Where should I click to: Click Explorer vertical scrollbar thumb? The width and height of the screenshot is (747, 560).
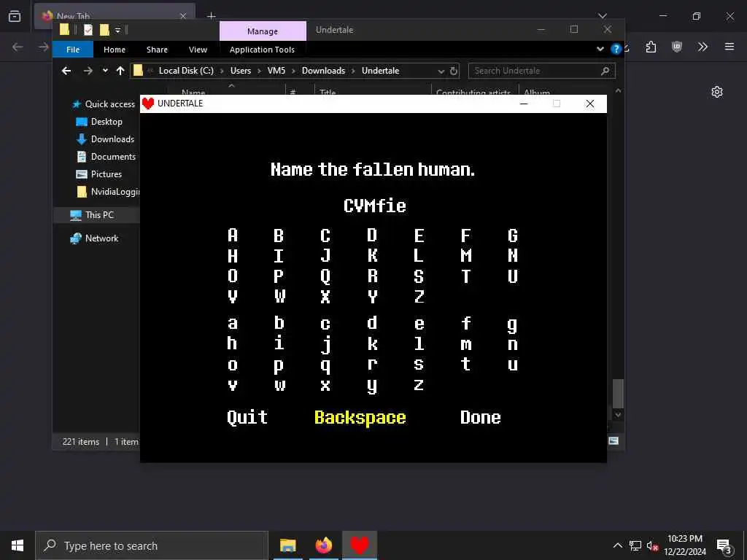click(x=618, y=393)
